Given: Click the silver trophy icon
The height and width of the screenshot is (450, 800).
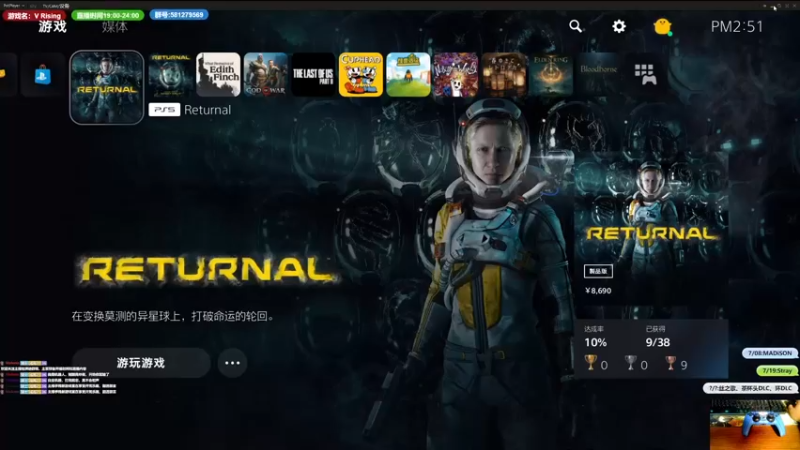Looking at the screenshot, I should point(631,363).
